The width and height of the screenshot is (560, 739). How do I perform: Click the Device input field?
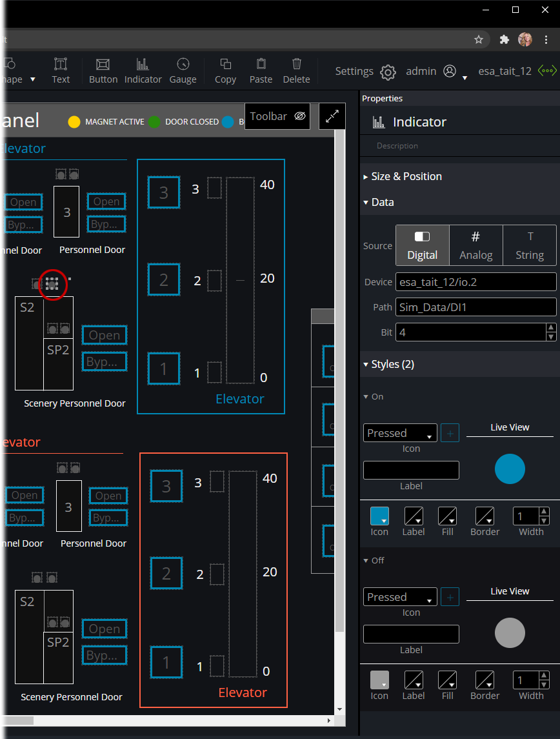(476, 282)
